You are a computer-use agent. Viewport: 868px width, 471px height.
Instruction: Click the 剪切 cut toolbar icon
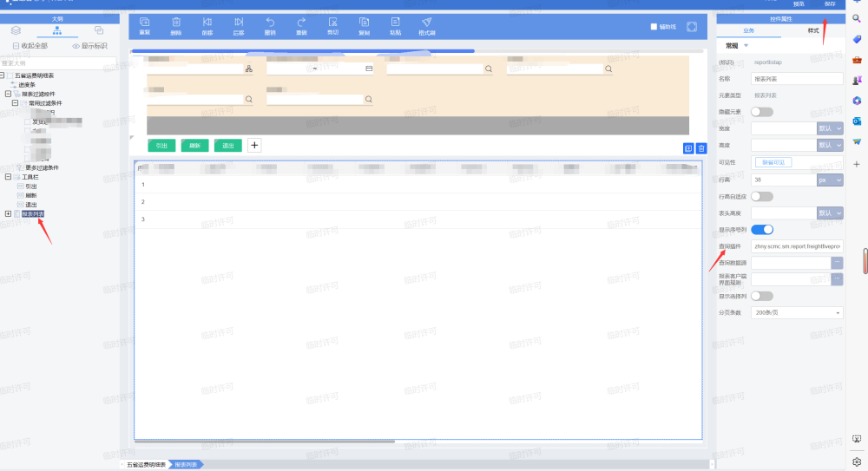click(x=332, y=23)
